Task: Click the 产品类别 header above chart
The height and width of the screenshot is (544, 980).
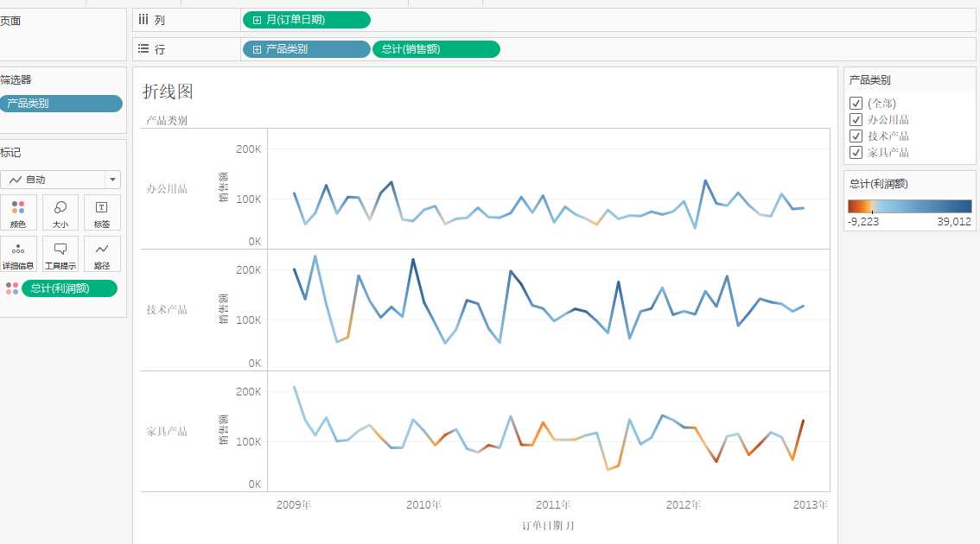Action: (x=166, y=120)
